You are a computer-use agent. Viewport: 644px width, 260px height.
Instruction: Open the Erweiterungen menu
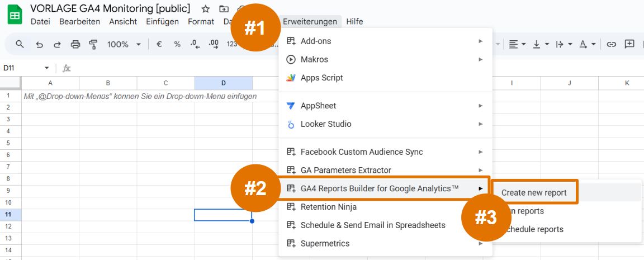310,21
